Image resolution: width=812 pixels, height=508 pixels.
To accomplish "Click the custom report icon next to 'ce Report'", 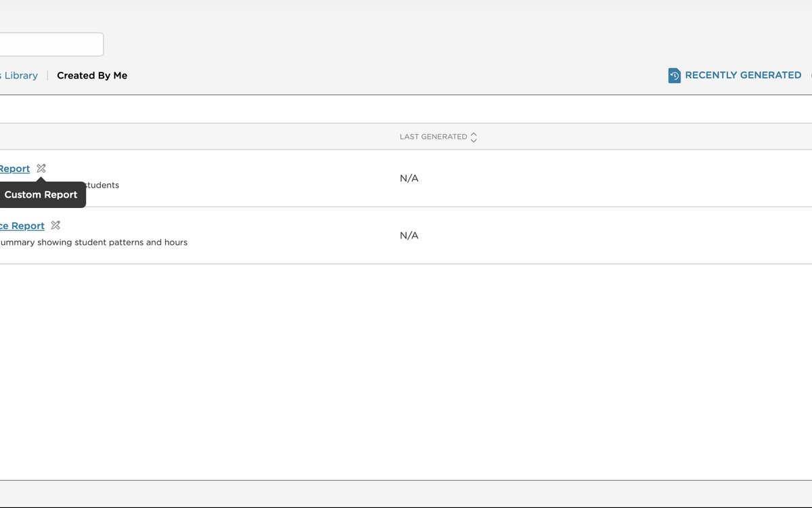I will pyautogui.click(x=55, y=226).
